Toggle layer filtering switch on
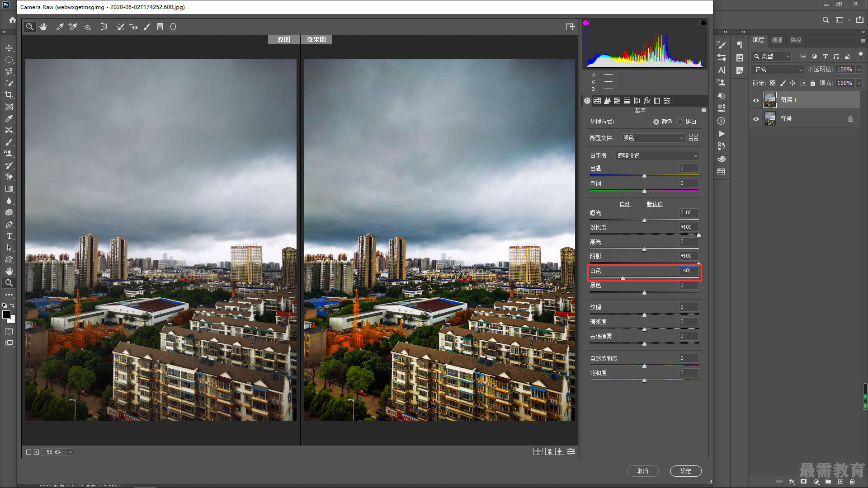This screenshot has width=868, height=488. [861, 55]
